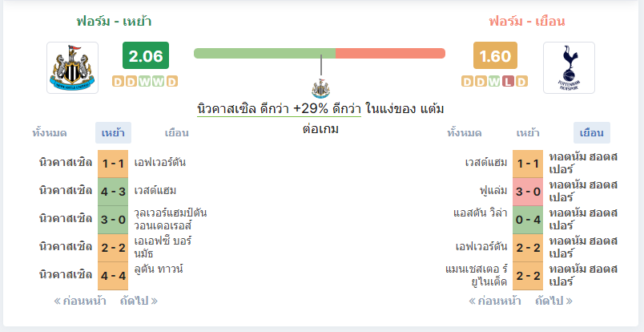644x332 pixels.
Task: Select เยือน tab under Newcastle form
Action: tap(176, 133)
